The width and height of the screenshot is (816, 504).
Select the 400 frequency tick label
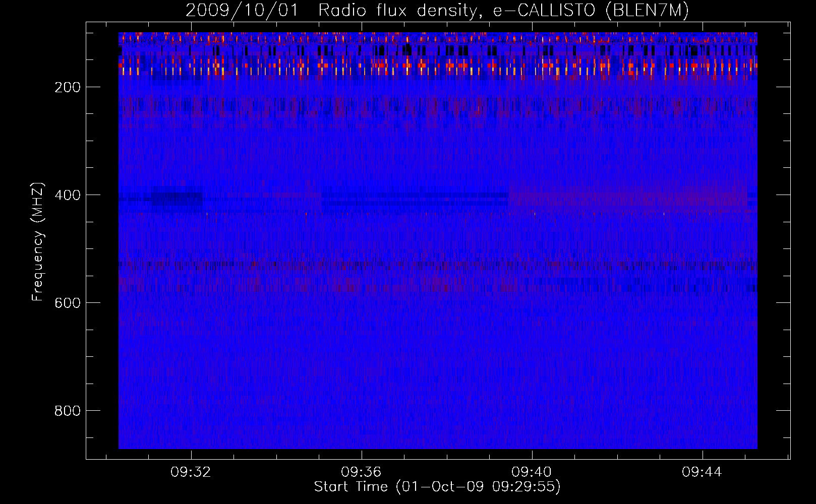click(x=68, y=195)
